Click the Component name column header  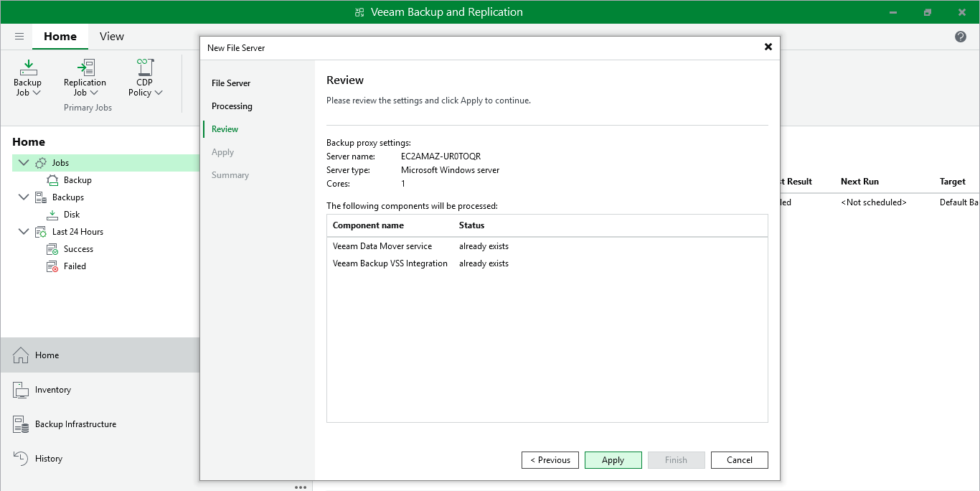[x=368, y=225]
